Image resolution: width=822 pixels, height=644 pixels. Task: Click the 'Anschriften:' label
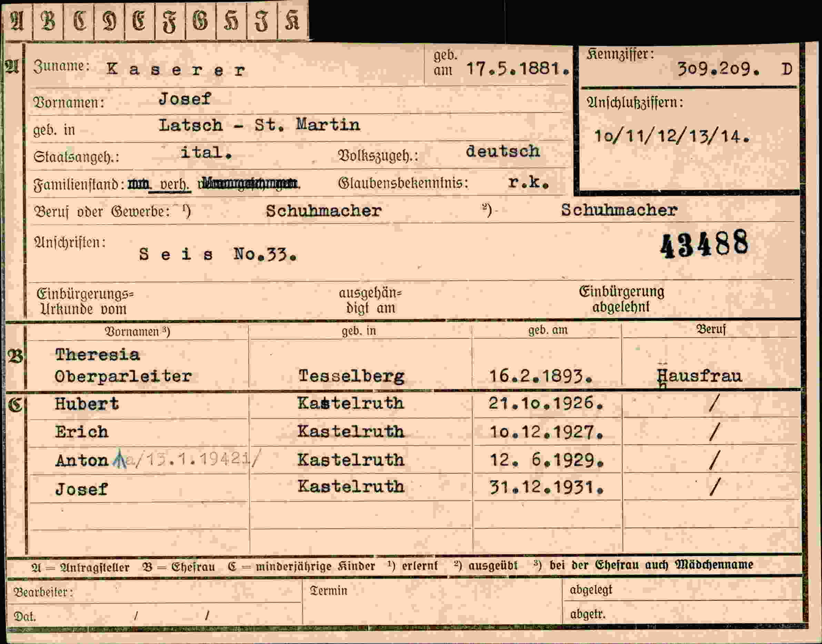tap(70, 242)
